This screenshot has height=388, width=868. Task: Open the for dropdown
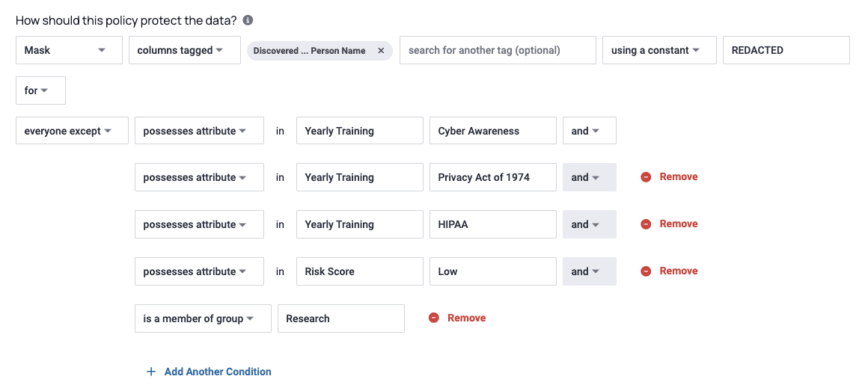click(41, 90)
